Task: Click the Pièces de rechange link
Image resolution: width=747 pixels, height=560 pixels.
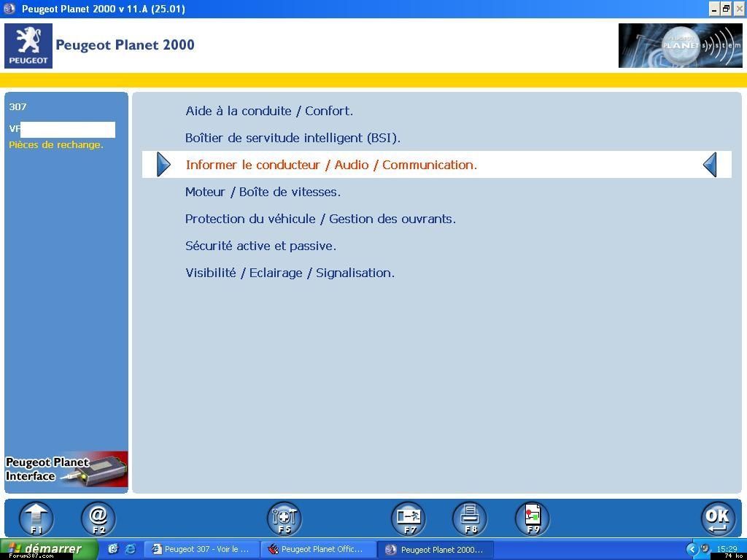Action: pyautogui.click(x=56, y=144)
